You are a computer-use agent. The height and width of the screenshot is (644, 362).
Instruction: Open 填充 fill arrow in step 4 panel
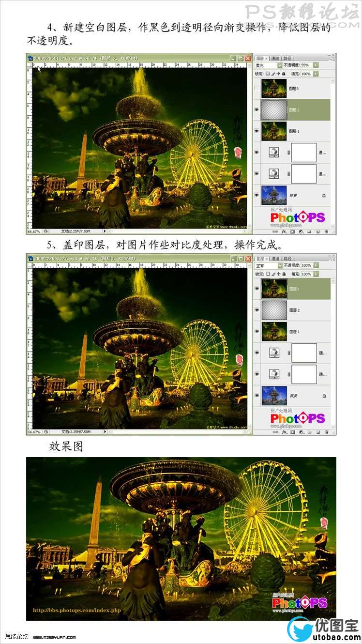tap(316, 74)
